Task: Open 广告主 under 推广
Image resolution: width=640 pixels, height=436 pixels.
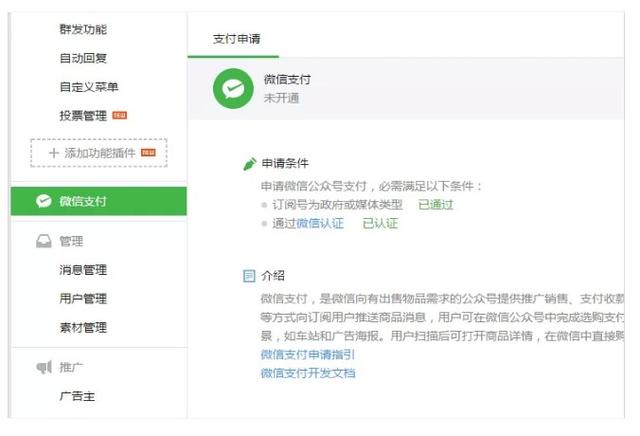Action: click(x=77, y=396)
